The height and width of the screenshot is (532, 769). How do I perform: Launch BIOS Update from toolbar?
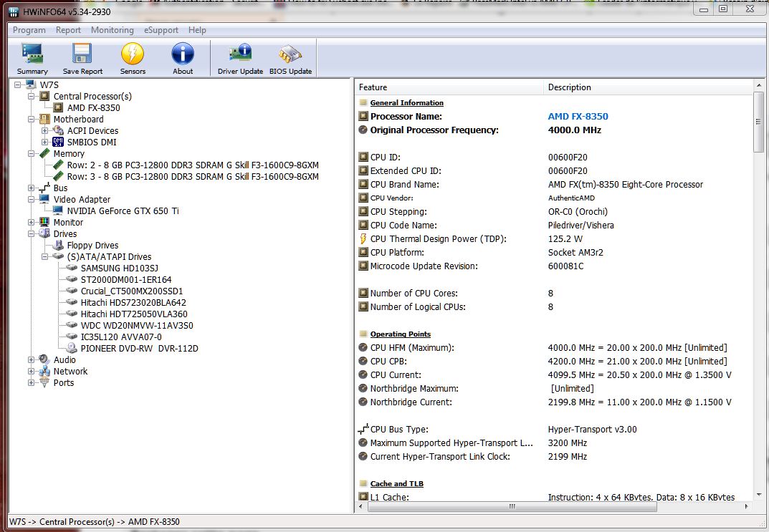290,58
